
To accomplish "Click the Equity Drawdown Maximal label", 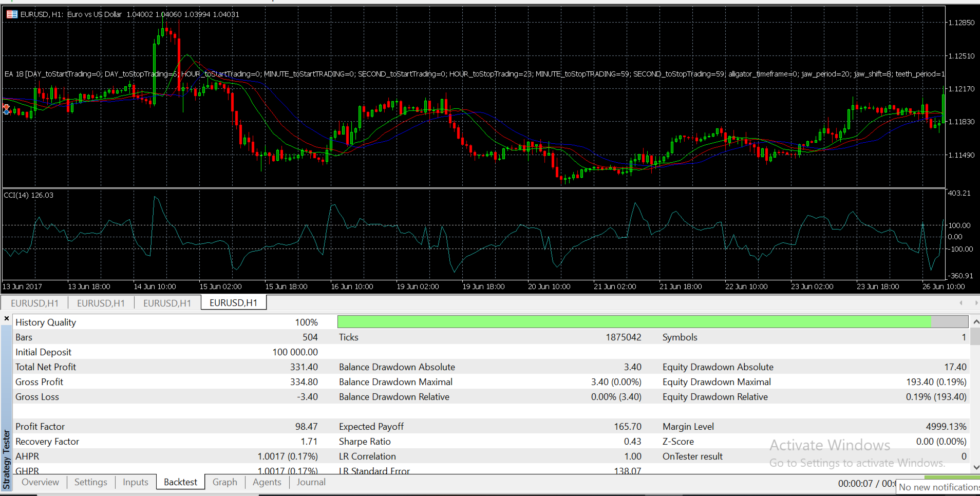I will pyautogui.click(x=717, y=382).
